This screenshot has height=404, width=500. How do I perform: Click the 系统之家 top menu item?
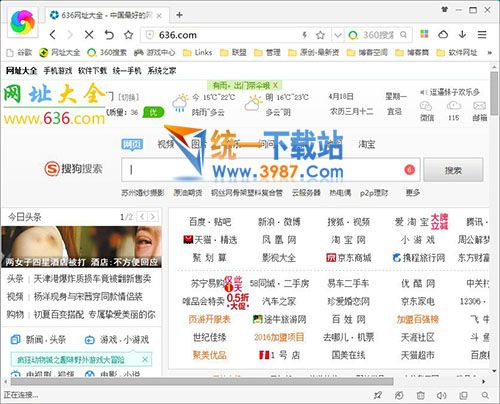point(162,71)
